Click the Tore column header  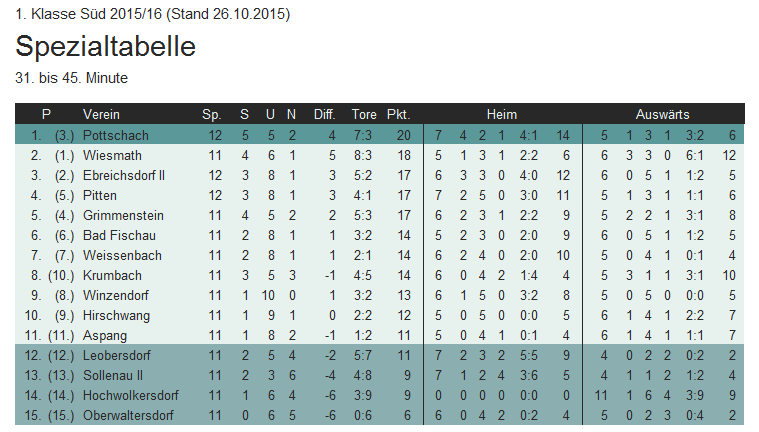click(x=364, y=115)
